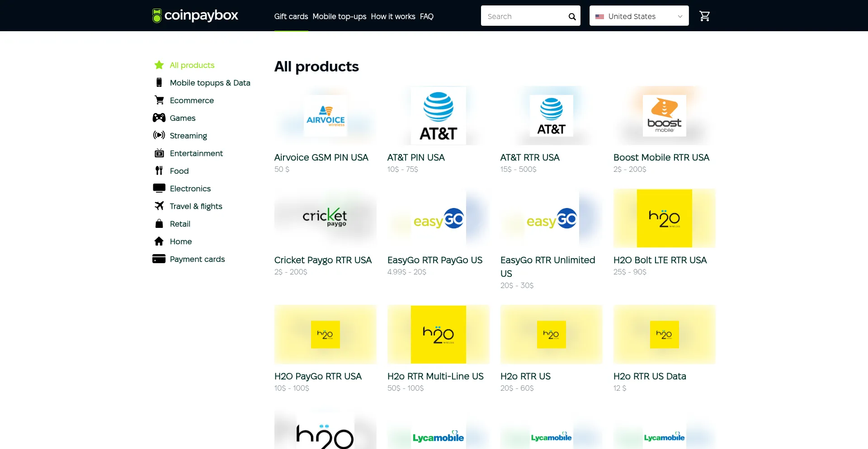Click the '50$ - 100$' price text

(x=406, y=388)
